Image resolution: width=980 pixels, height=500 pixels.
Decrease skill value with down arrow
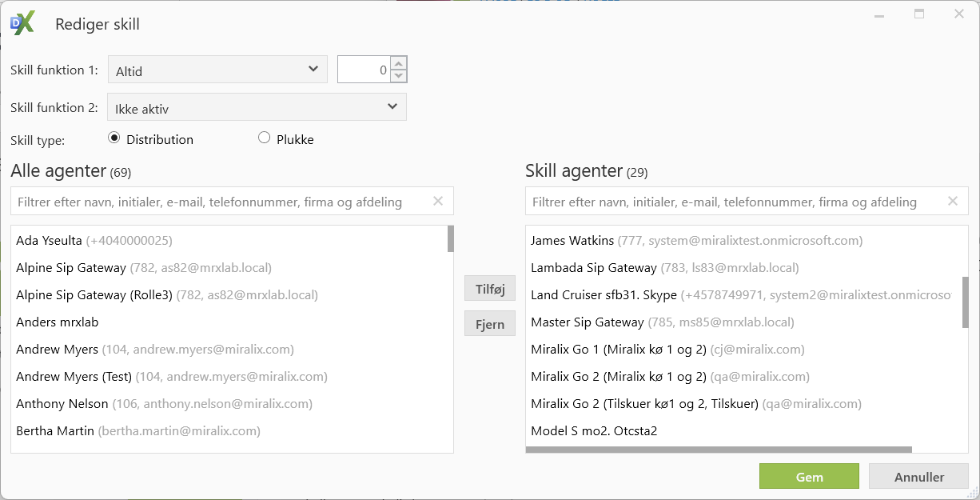[x=399, y=77]
